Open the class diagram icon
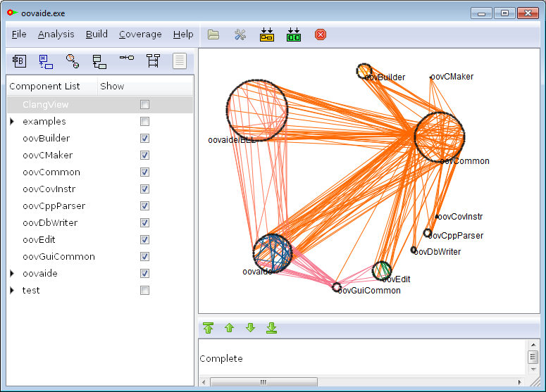This screenshot has height=392, width=546. [99, 61]
